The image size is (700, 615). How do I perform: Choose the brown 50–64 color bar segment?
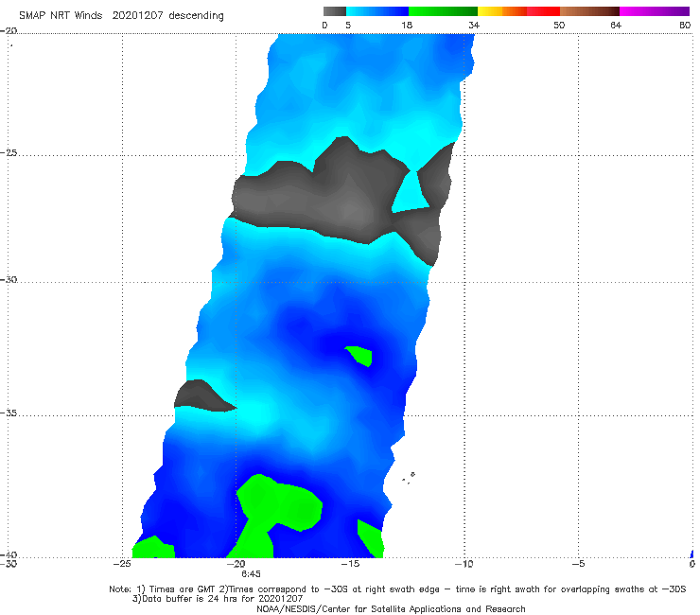pos(589,11)
